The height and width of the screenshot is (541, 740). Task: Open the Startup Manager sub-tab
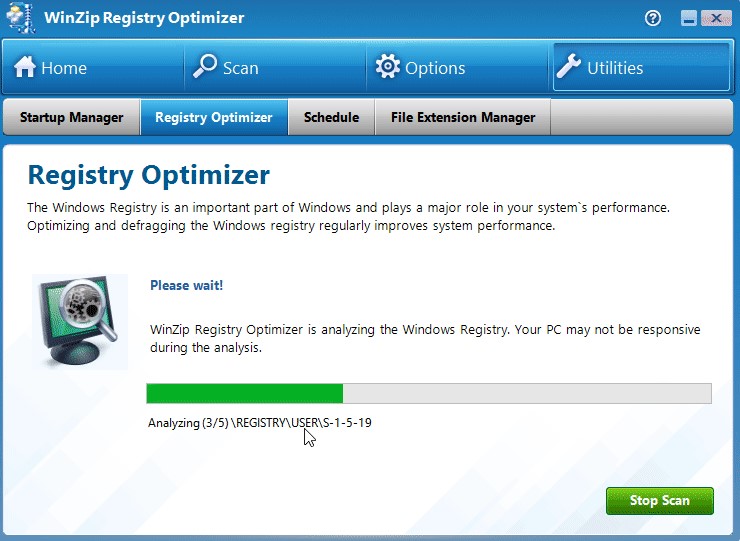(x=72, y=117)
